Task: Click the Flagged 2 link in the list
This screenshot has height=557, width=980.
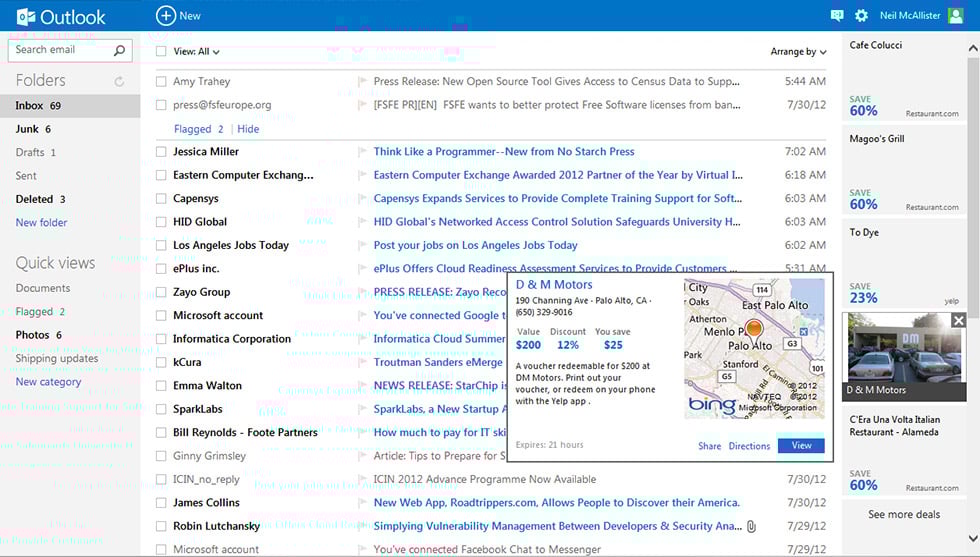Action: [x=199, y=129]
